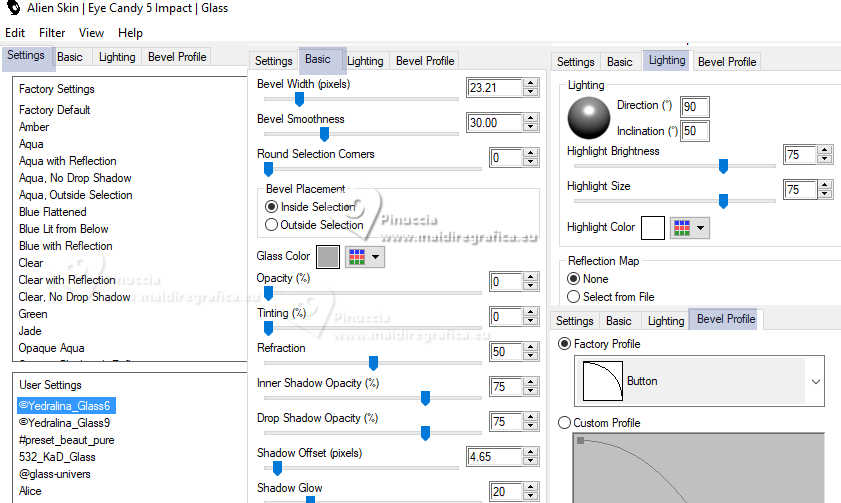Select Clear, No Drop Shadow preset

(x=75, y=297)
